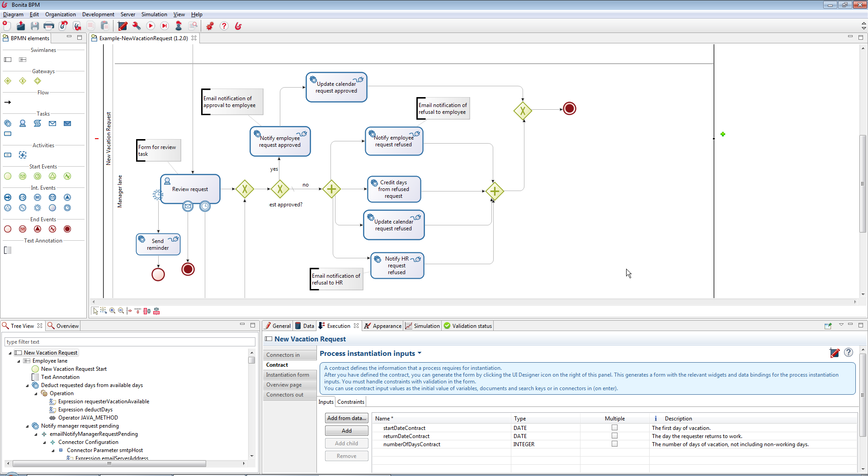
Task: Select the inclusive gateway (circle) palette icon
Action: point(38,81)
